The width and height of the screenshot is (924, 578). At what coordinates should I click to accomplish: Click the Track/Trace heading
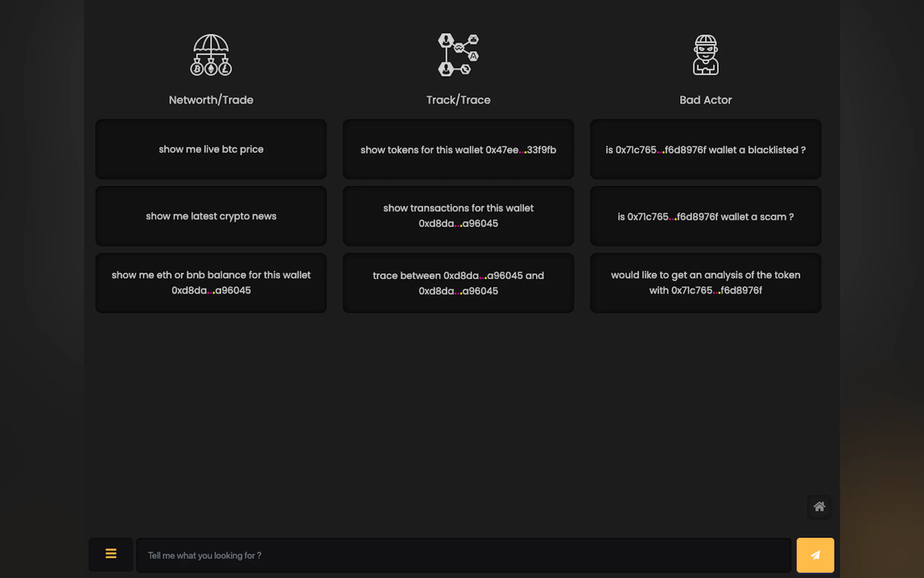pyautogui.click(x=458, y=100)
